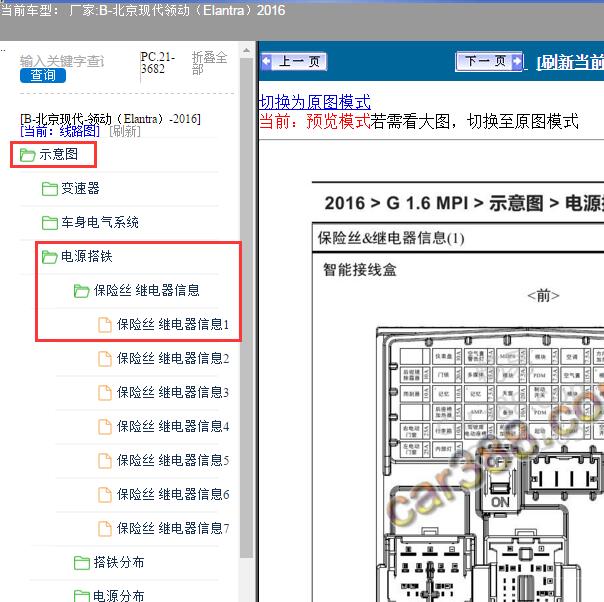The image size is (604, 602).
Task: Open 保险丝 继电器信息2 page
Action: click(173, 358)
